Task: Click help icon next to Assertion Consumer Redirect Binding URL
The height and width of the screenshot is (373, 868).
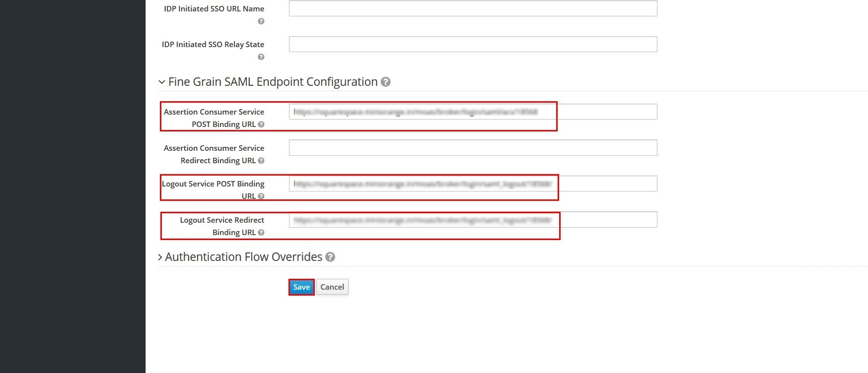Action: (261, 161)
